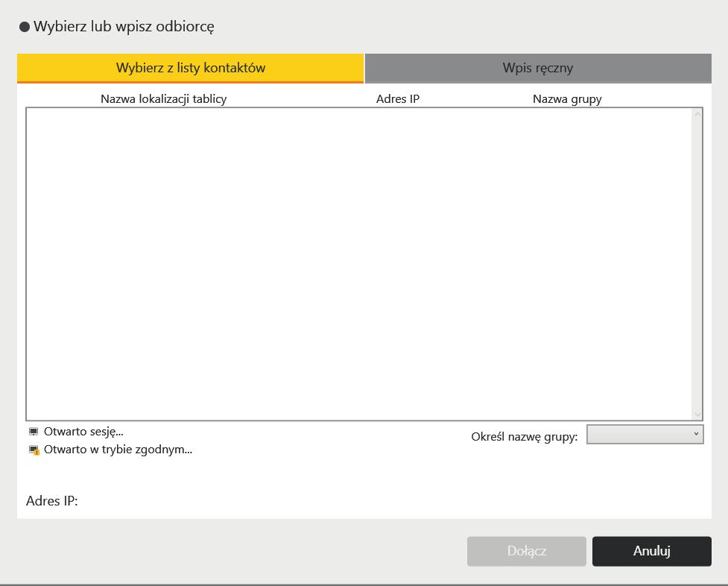
Task: Open the Określ nazwę grupy dropdown
Action: click(x=645, y=434)
